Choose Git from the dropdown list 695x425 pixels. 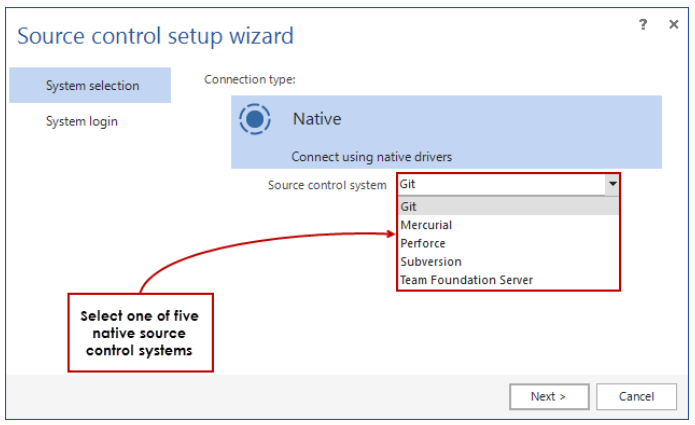click(x=508, y=207)
